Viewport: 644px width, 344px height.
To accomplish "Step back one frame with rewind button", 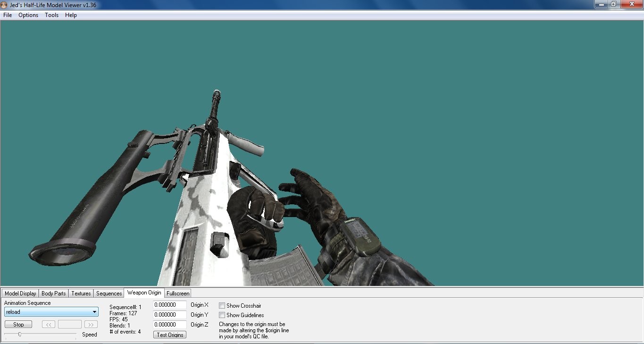I will pos(48,324).
